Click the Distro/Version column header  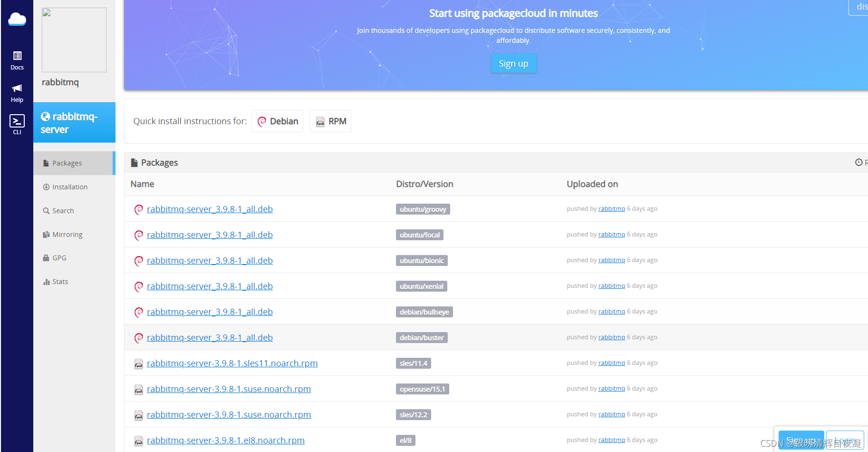424,184
